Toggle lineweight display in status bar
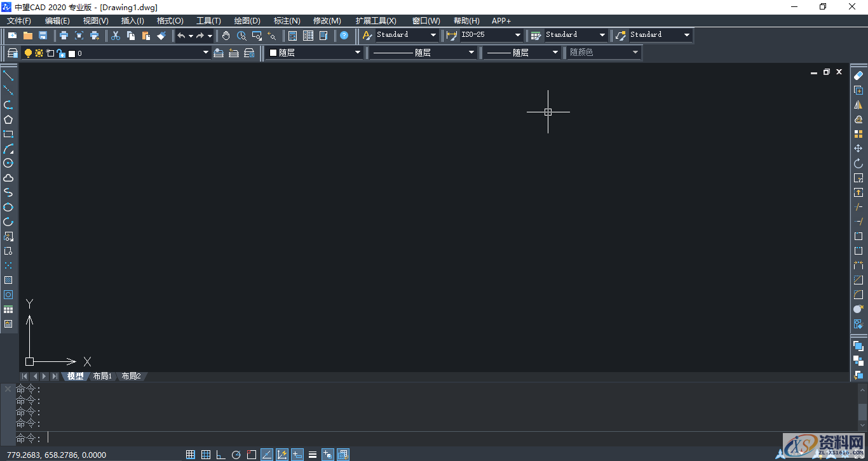Screen dimensions: 868x461 [313, 455]
